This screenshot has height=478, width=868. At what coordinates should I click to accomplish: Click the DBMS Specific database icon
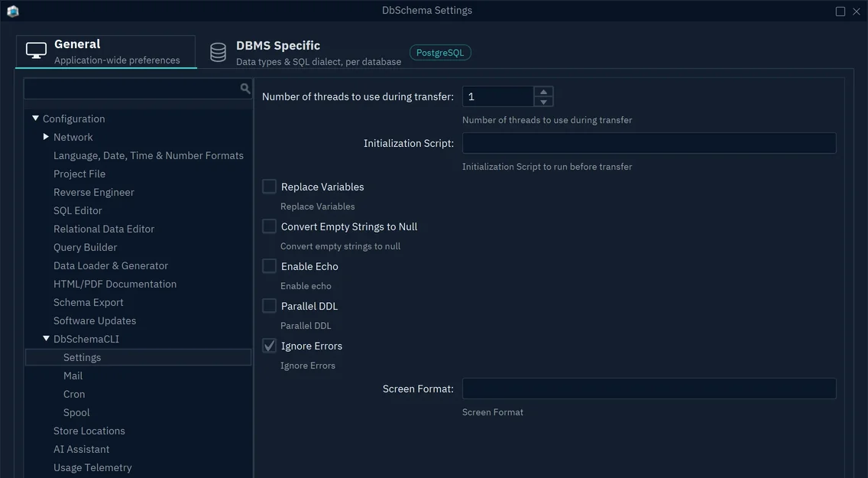coord(218,53)
